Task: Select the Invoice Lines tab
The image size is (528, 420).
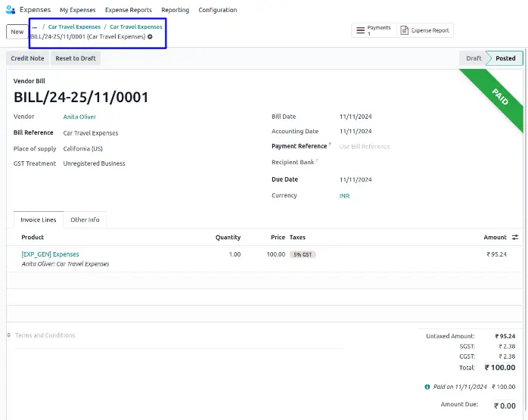Action: point(39,219)
